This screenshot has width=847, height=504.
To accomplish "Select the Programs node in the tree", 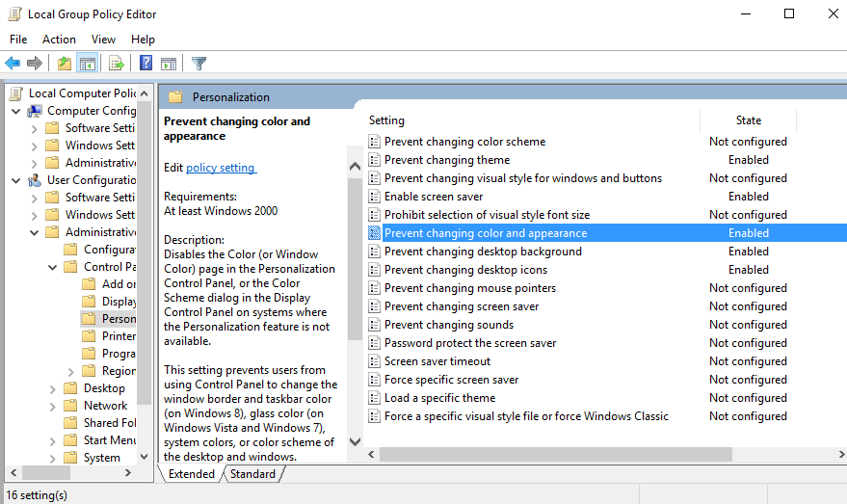I will (x=119, y=354).
